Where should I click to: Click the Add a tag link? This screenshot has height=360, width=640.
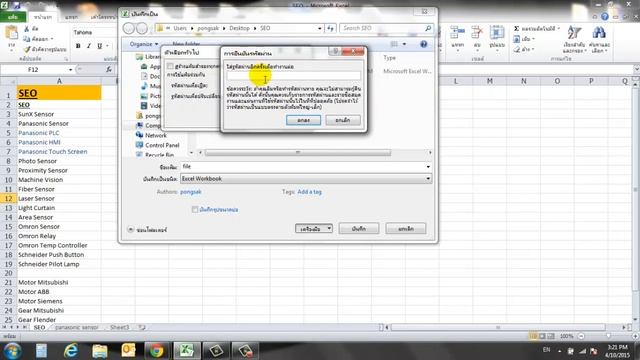pyautogui.click(x=309, y=192)
